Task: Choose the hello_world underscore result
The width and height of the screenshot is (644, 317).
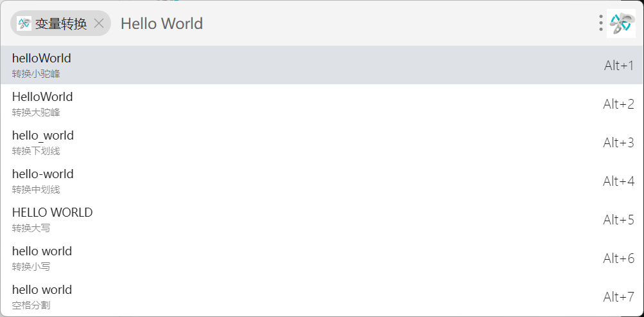Action: point(43,141)
